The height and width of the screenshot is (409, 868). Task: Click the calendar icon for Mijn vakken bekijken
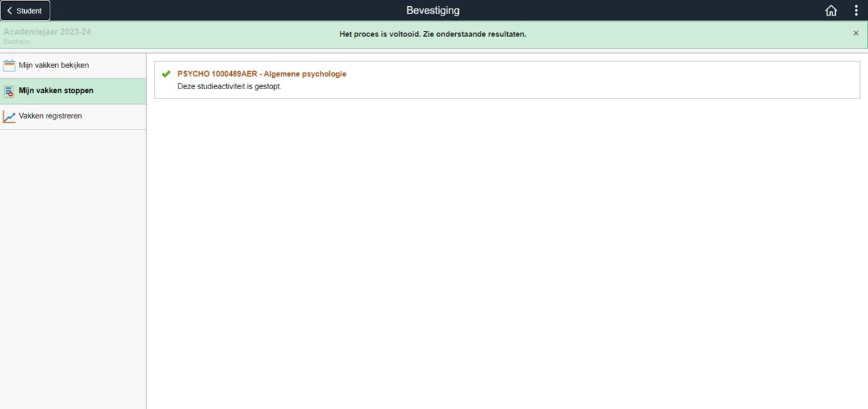tap(9, 66)
